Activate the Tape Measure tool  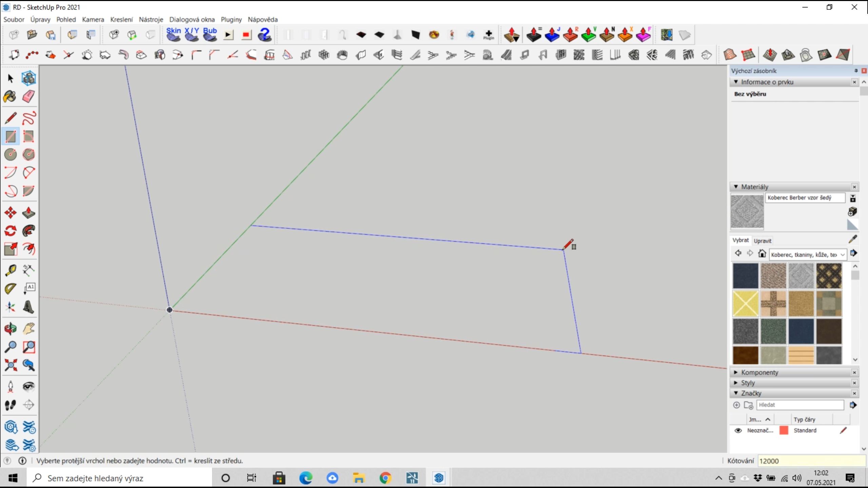click(x=10, y=270)
